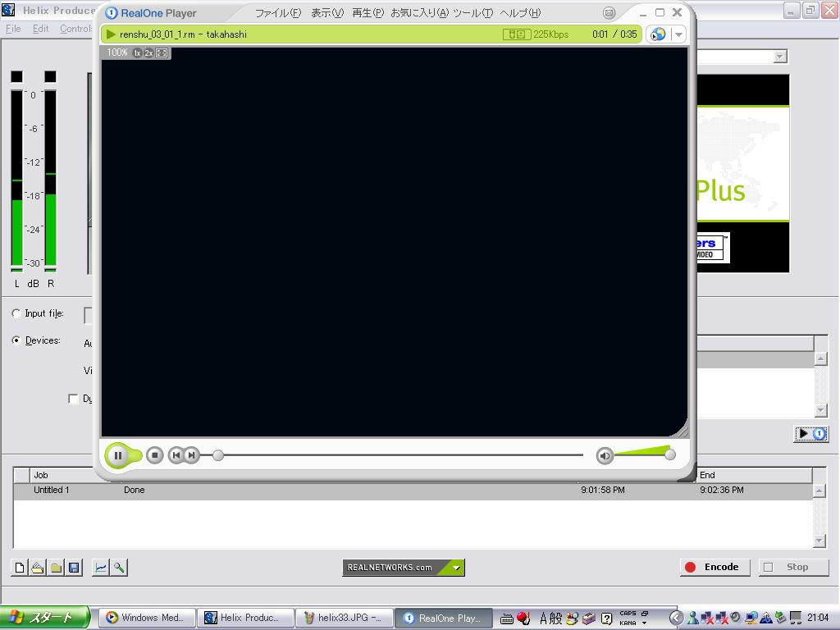
Task: Click the 100% zoom indicator
Action: [x=116, y=52]
